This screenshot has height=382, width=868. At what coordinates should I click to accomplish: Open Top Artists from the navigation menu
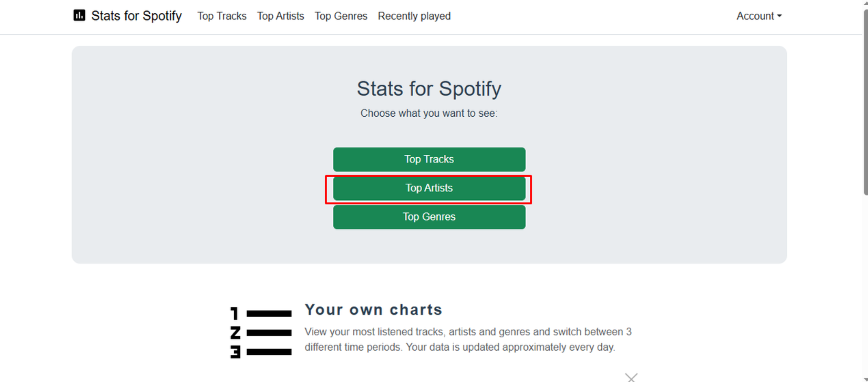click(280, 16)
